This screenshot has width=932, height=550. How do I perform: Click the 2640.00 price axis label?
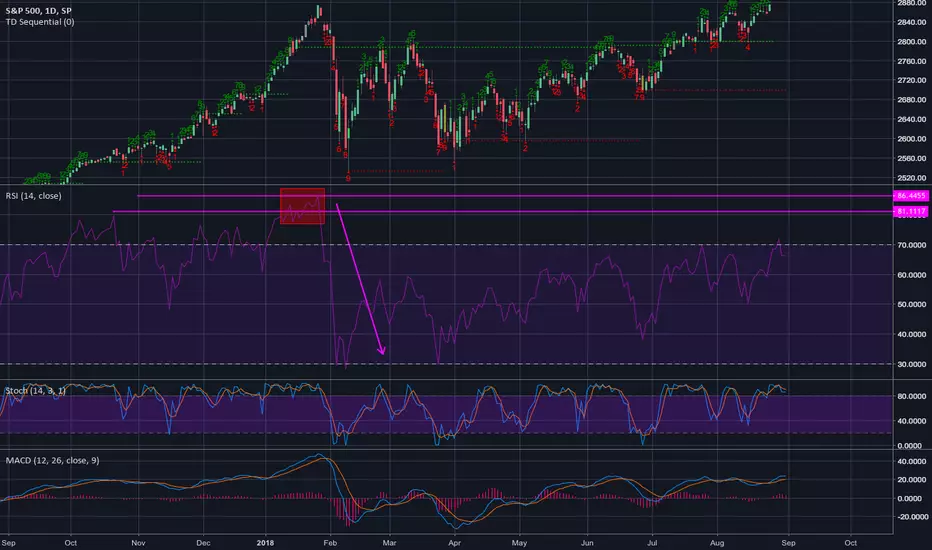coord(912,120)
